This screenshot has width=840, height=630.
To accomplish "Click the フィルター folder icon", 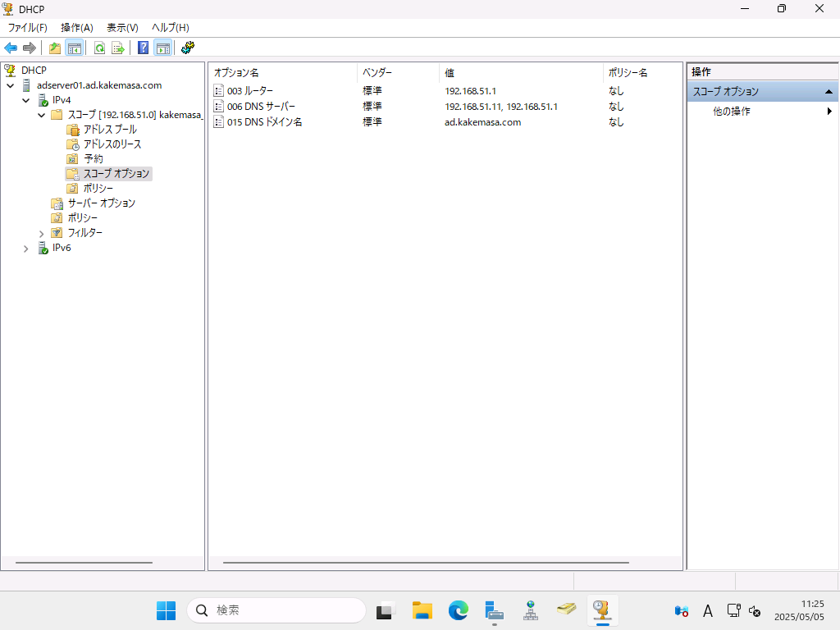I will click(x=57, y=233).
